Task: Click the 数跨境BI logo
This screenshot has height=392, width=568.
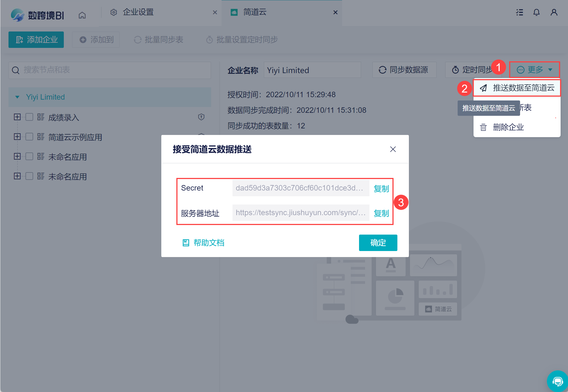Action: coord(37,15)
